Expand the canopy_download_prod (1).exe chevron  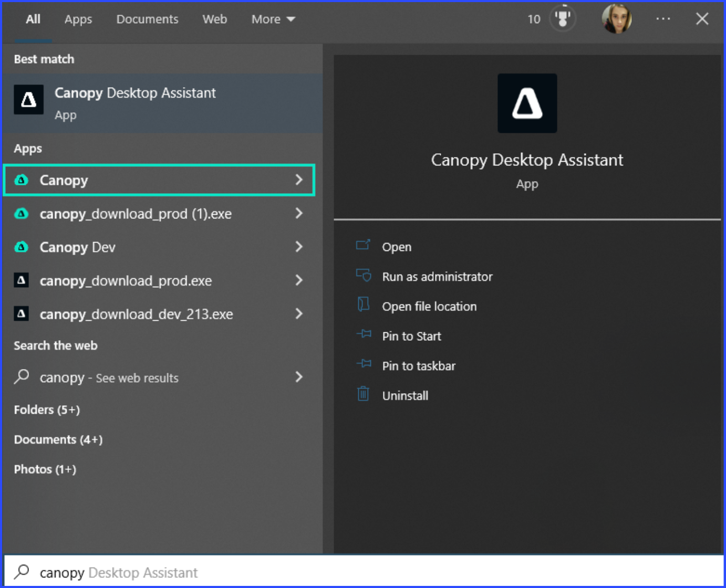tap(299, 213)
